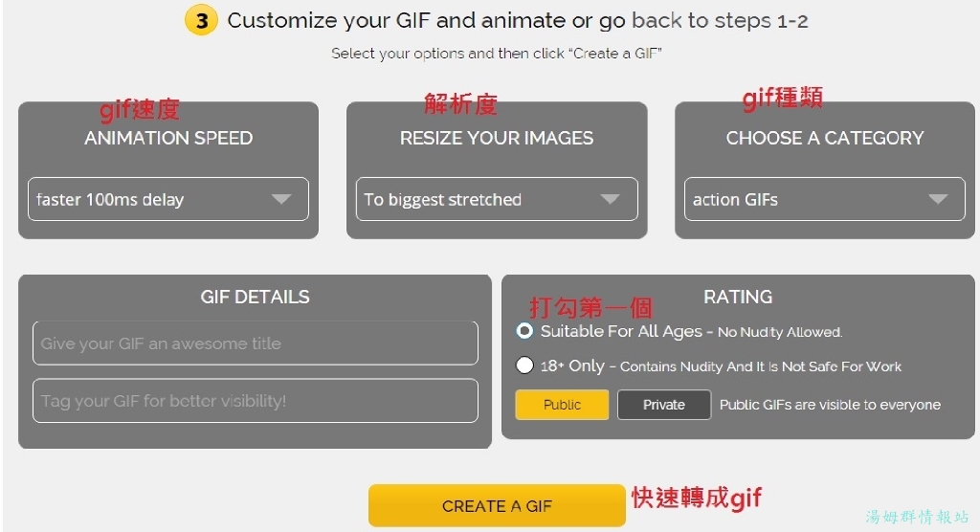Image resolution: width=980 pixels, height=532 pixels.
Task: Click the CREATE A GIF button
Action: pyautogui.click(x=497, y=505)
